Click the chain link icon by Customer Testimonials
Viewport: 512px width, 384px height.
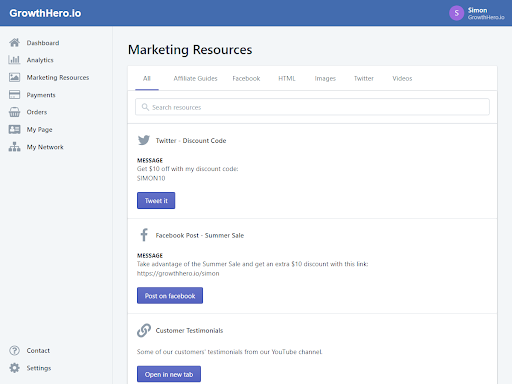[x=144, y=330]
